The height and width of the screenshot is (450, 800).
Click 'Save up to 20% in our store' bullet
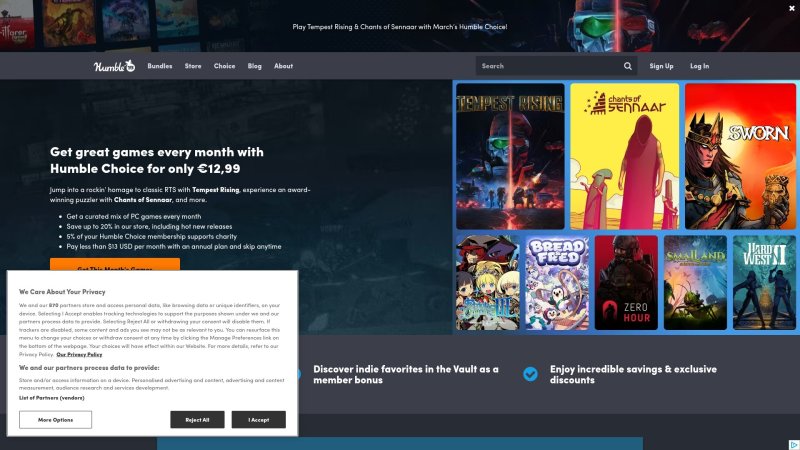point(149,226)
